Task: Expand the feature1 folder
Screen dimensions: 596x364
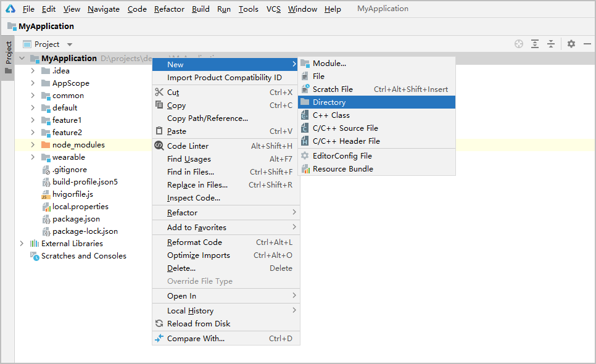Action: coord(33,120)
